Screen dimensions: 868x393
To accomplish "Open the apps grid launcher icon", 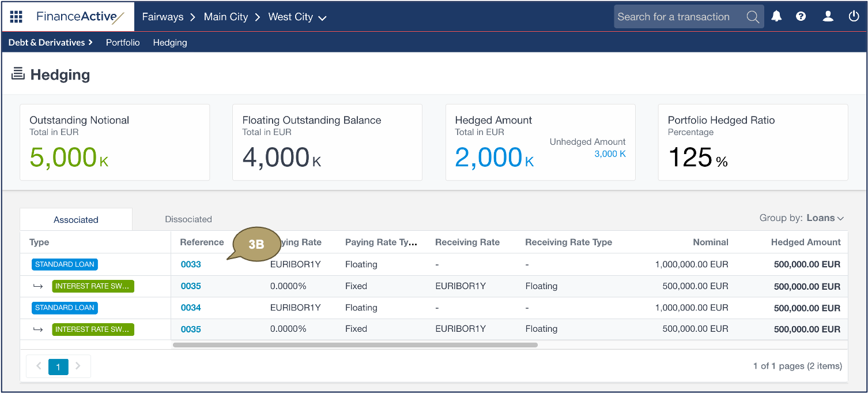I will click(16, 17).
